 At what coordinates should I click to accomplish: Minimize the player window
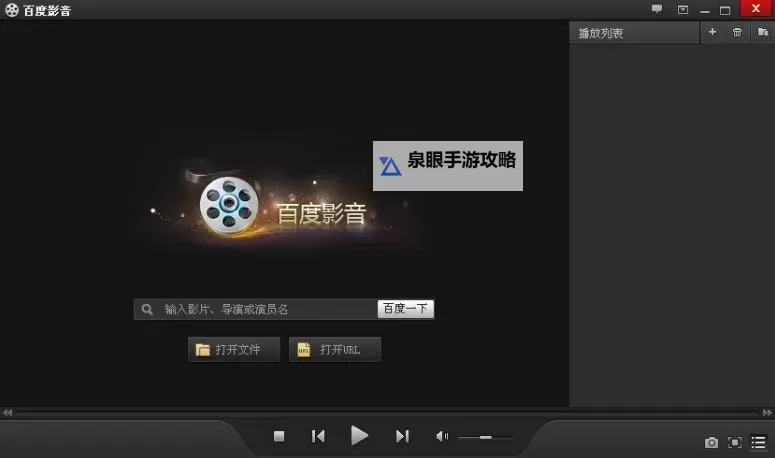point(705,10)
